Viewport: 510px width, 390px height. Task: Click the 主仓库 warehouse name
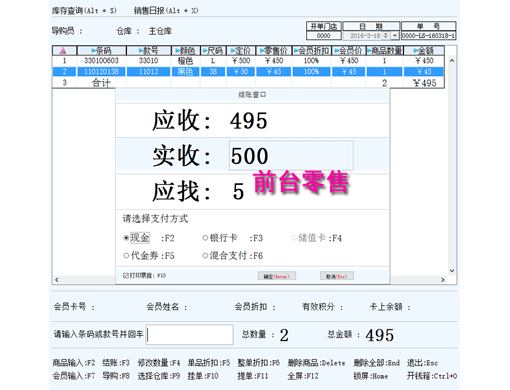coord(160,31)
